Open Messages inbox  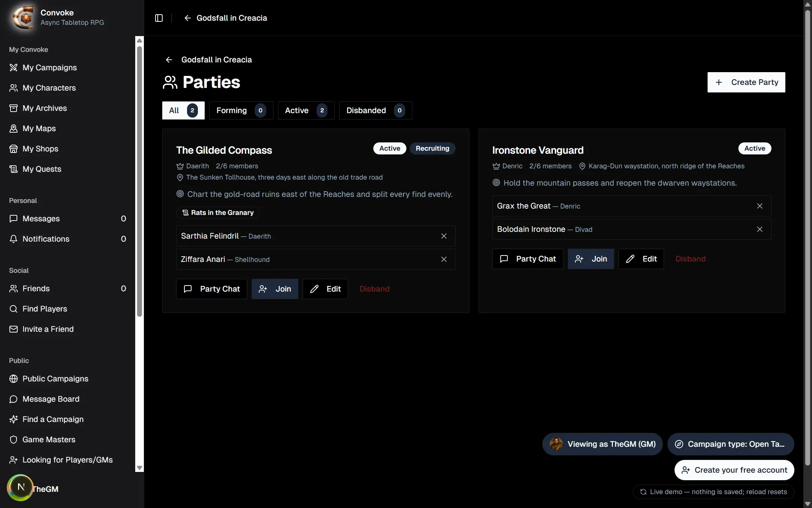[x=68, y=219]
